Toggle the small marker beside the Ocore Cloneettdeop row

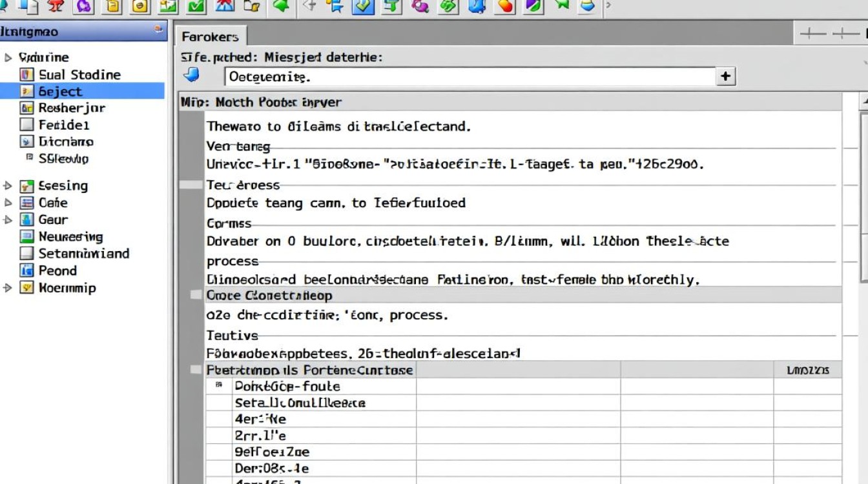point(196,295)
